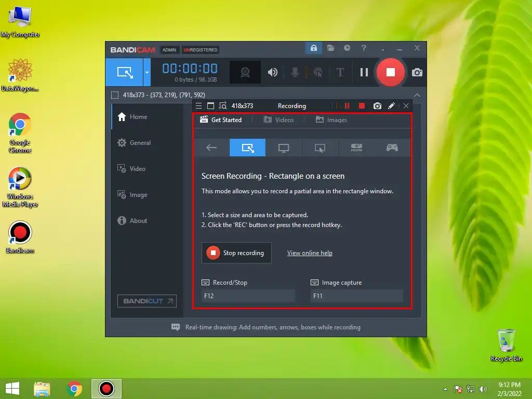This screenshot has width=532, height=399.
Task: Click the Real-time drawing tip message
Action: 273,327
